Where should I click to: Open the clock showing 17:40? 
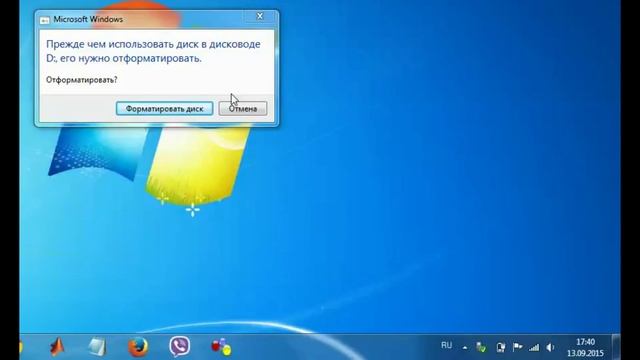click(x=585, y=347)
